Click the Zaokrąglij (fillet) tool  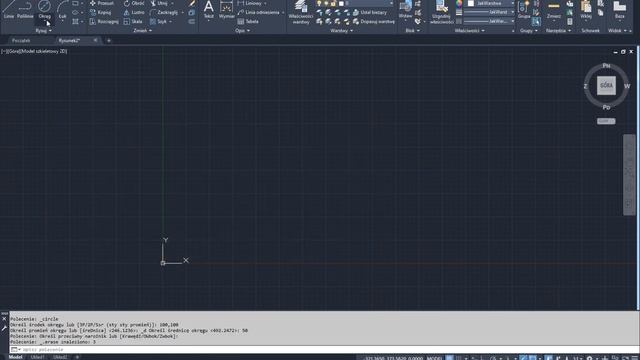(x=164, y=12)
